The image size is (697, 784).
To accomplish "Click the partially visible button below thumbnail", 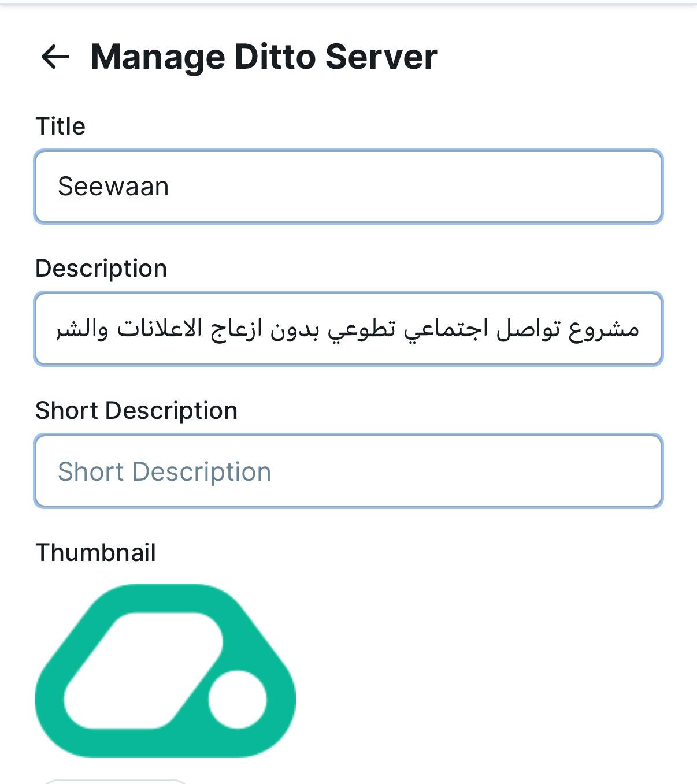I will [x=116, y=781].
